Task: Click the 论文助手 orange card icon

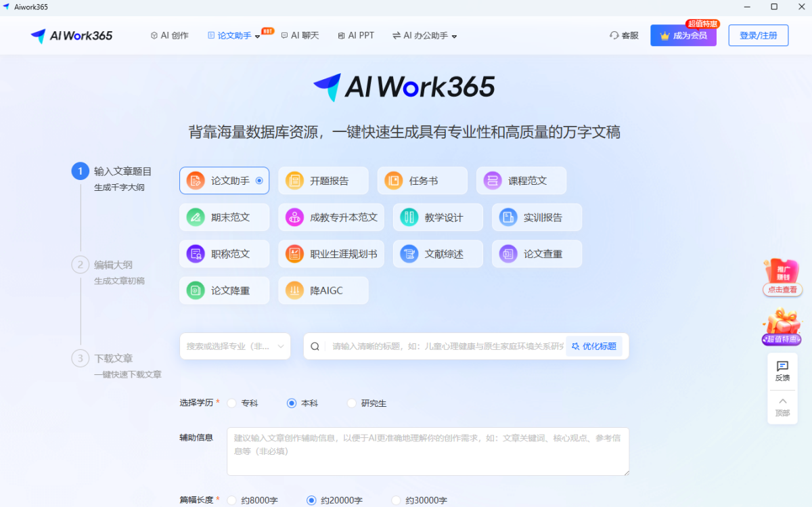Action: 196,181
